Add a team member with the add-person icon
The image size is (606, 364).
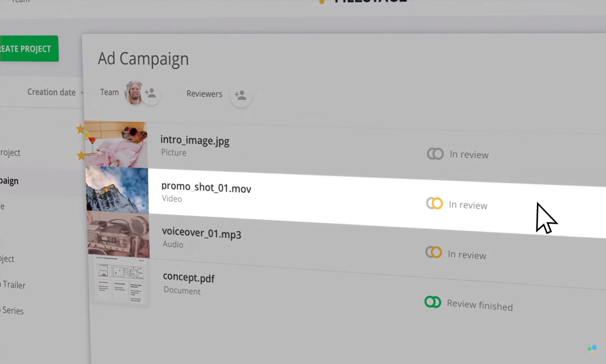point(151,92)
